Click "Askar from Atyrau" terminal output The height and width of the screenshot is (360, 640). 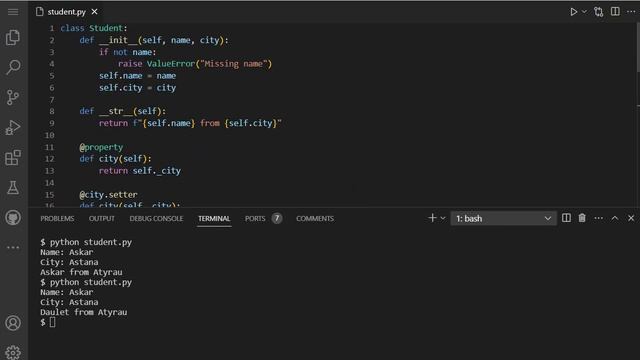point(81,272)
